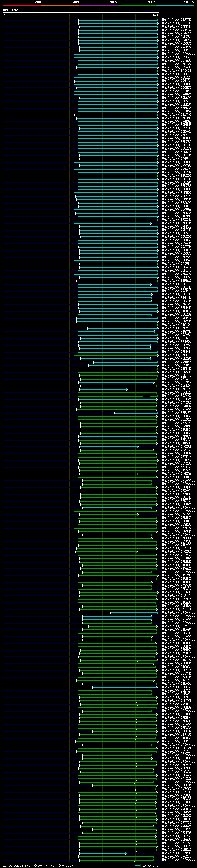Click the query end position label 471

tap(155, 15)
